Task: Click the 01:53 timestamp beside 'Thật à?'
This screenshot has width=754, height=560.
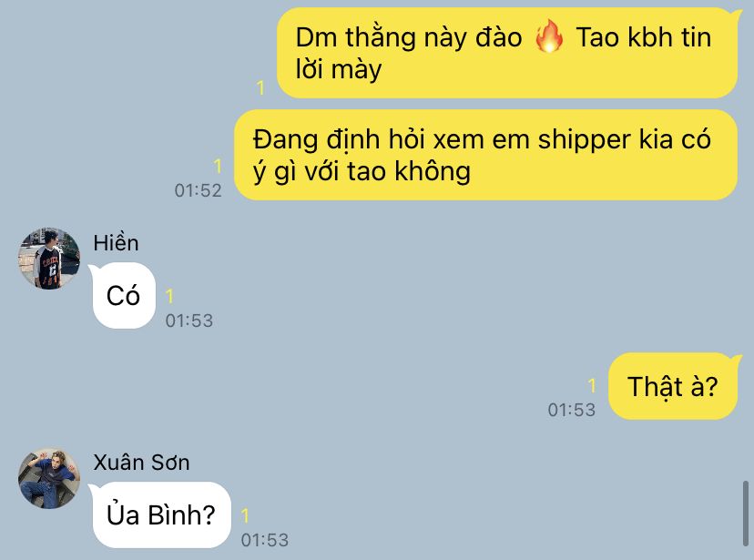Action: [571, 410]
